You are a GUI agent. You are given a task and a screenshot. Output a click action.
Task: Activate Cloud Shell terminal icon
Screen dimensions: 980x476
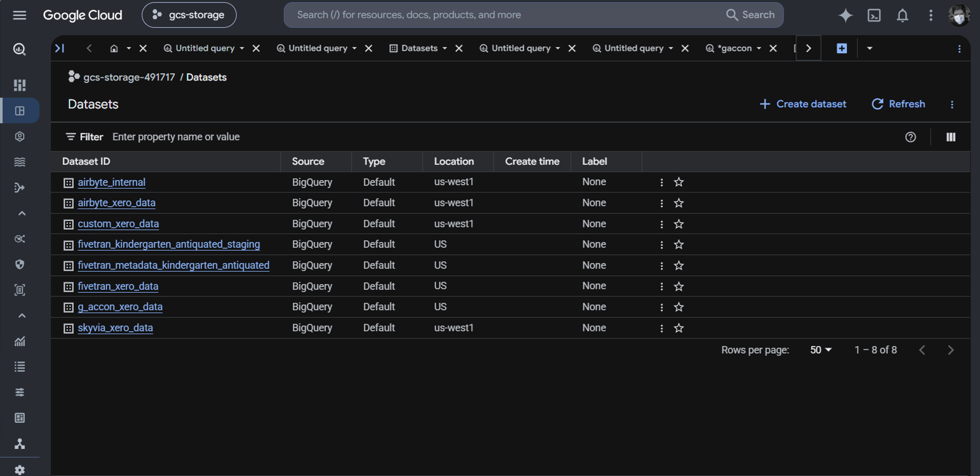(874, 15)
